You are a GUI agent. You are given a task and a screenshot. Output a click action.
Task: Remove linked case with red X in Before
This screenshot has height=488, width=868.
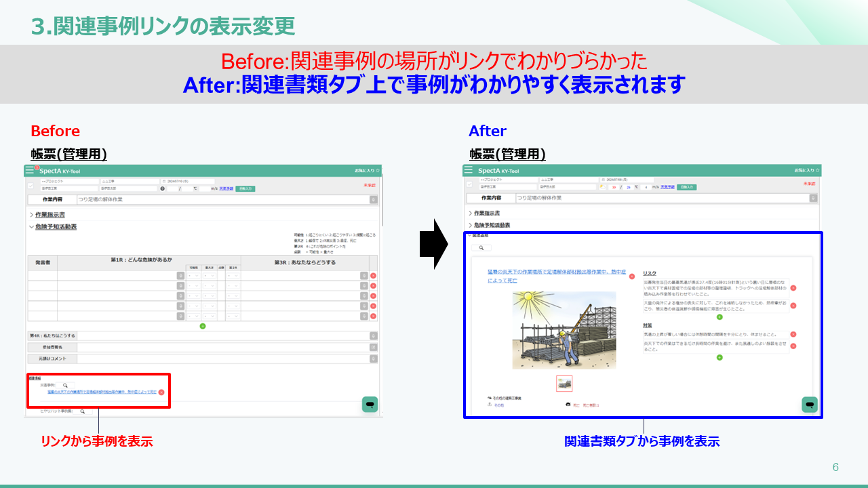point(161,392)
